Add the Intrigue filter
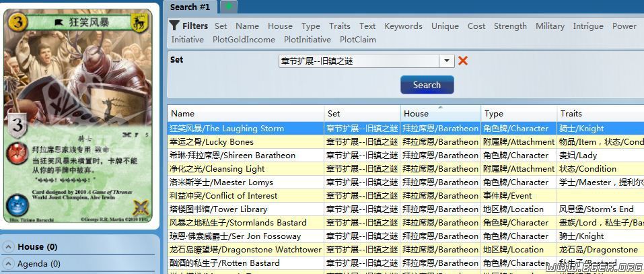Viewport: 644px width, 274px height. [x=588, y=26]
